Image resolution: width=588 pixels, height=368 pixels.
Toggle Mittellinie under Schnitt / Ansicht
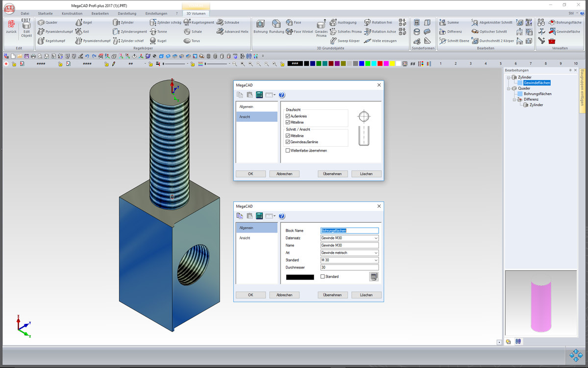[288, 135]
